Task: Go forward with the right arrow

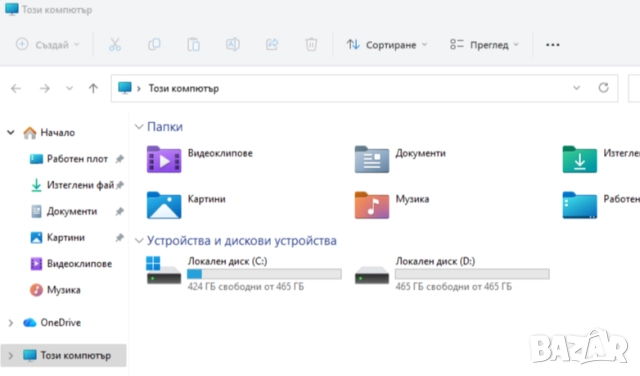Action: pyautogui.click(x=44, y=88)
